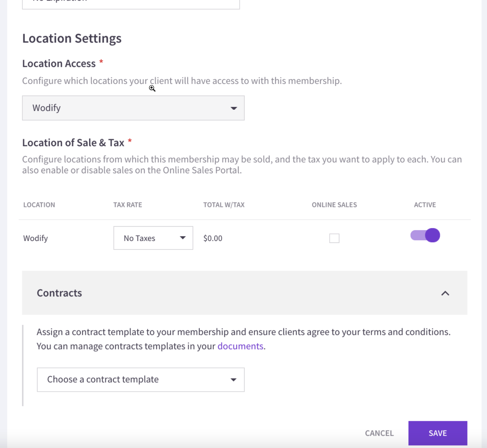This screenshot has height=448, width=487.
Task: Click the SAVE button
Action: tap(438, 433)
